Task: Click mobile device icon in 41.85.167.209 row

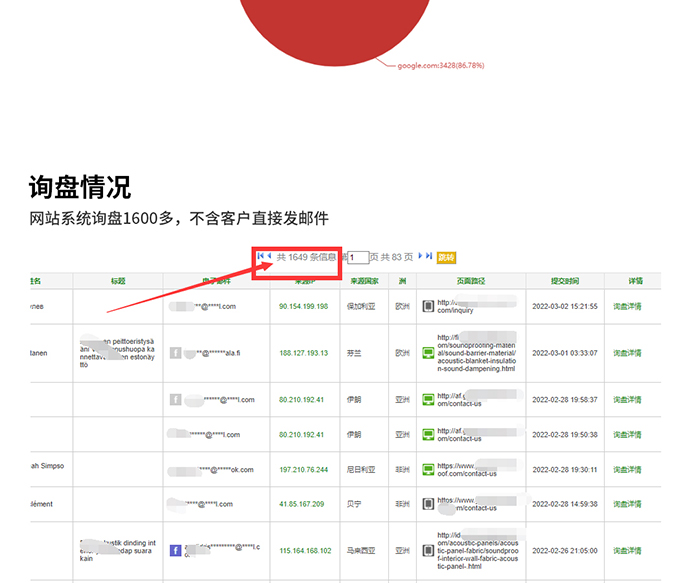Action: tap(428, 504)
